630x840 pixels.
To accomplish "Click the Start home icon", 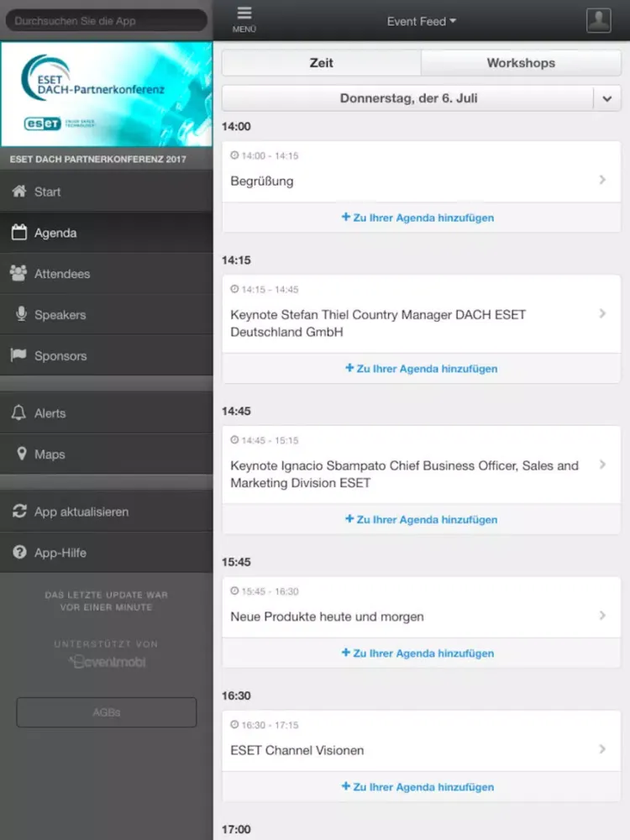I will (19, 192).
